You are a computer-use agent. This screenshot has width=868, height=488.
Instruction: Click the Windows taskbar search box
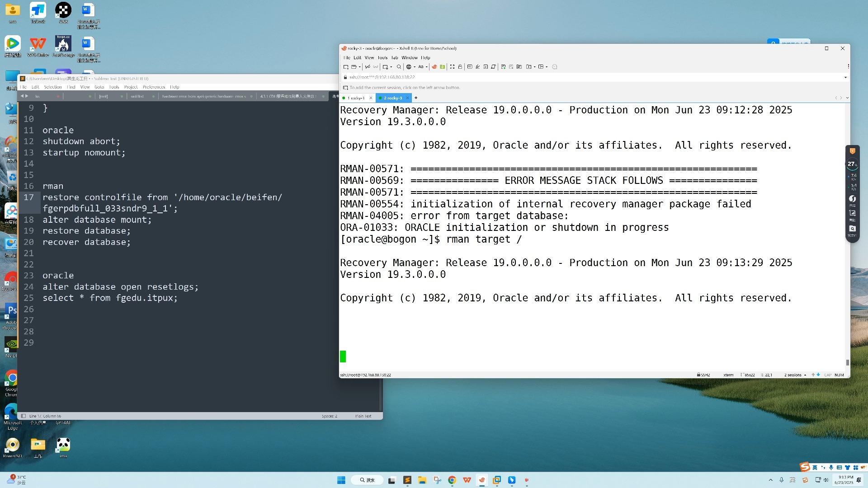[367, 480]
